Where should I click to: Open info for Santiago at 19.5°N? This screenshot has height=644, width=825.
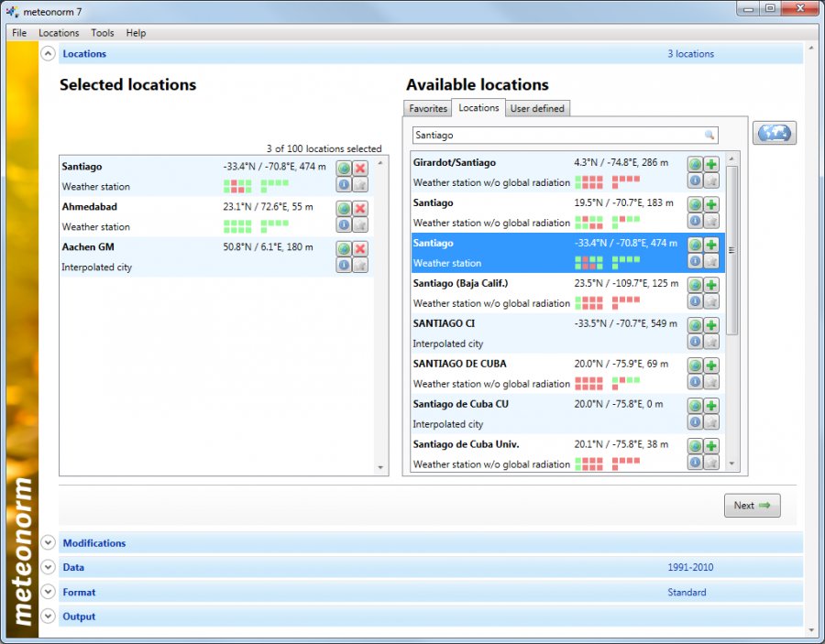pyautogui.click(x=695, y=221)
